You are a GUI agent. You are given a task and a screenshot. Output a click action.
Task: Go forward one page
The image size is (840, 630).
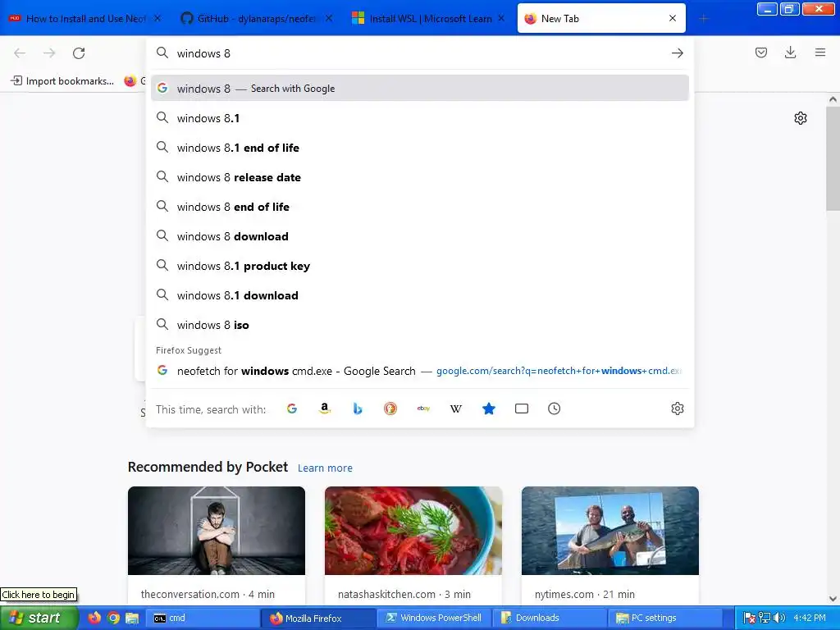point(49,53)
